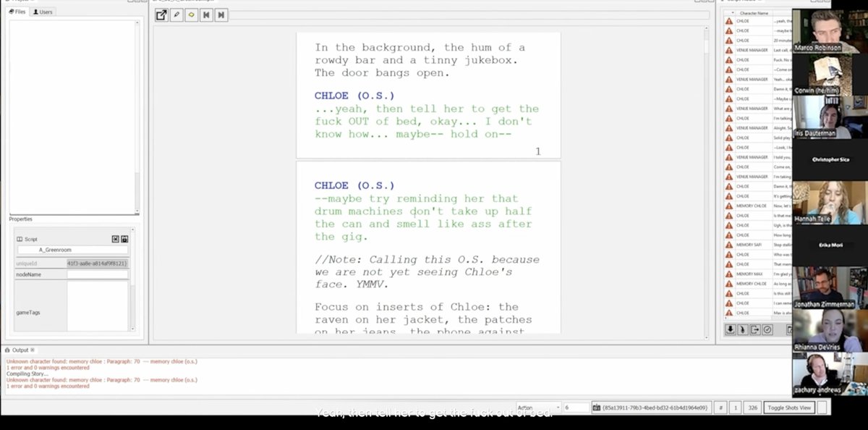Click 'In the background, the hum' action text
The height and width of the screenshot is (430, 868).
click(x=420, y=60)
